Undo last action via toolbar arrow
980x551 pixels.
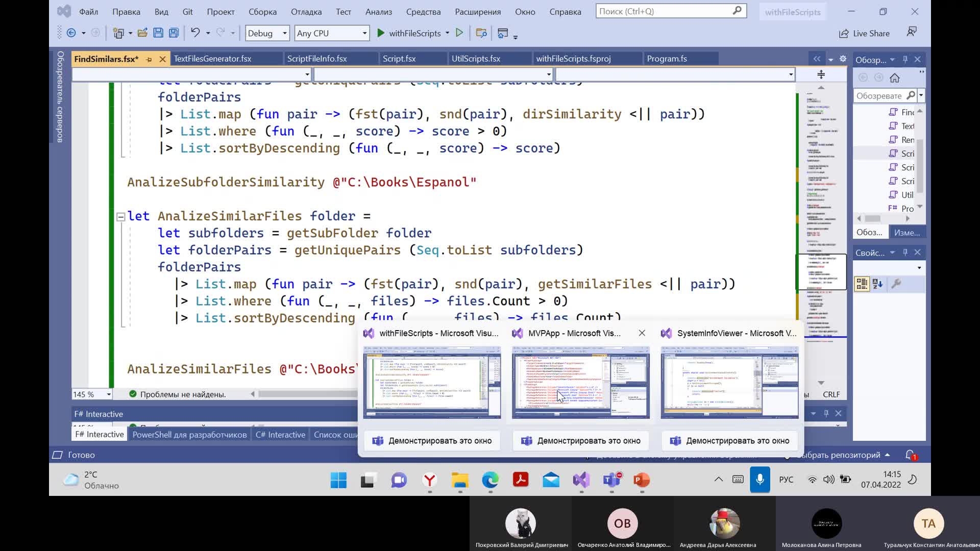click(x=195, y=33)
